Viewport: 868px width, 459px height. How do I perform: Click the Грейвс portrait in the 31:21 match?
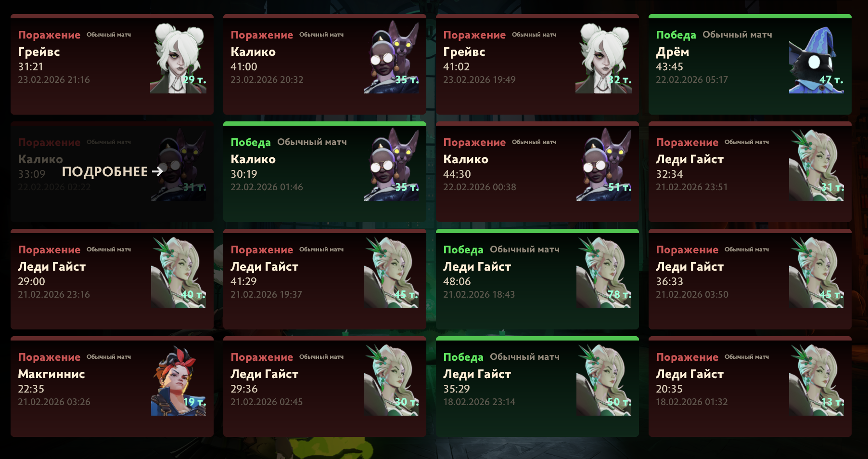(179, 58)
